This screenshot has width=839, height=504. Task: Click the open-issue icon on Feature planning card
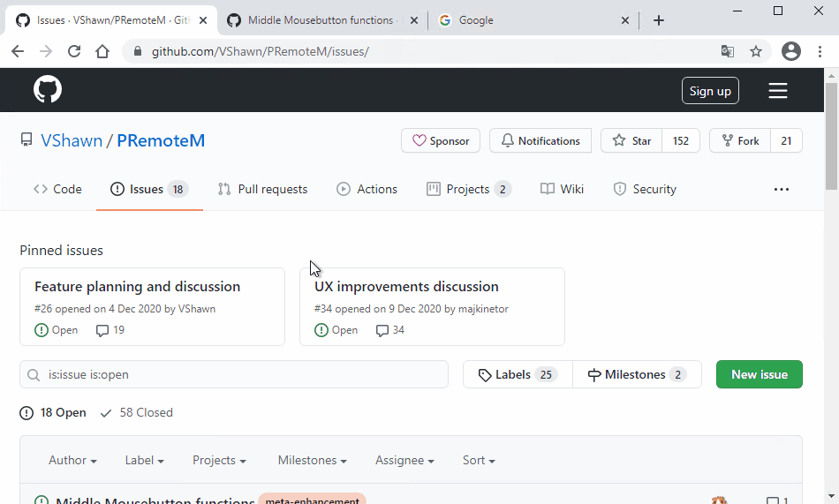coord(42,330)
